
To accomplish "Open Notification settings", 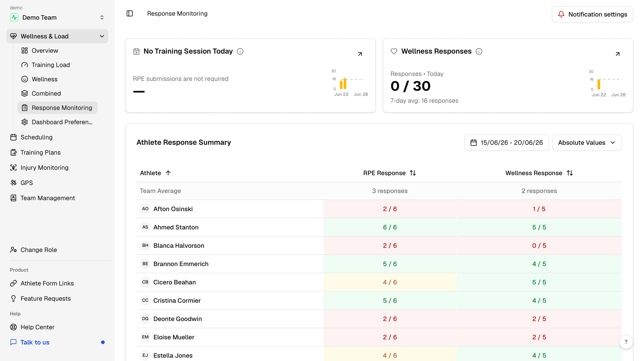I will coord(592,14).
